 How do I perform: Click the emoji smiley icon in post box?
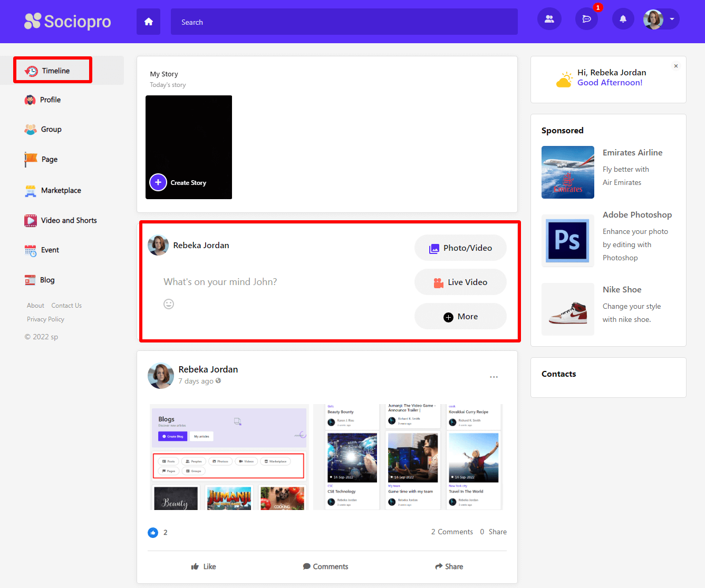pyautogui.click(x=169, y=304)
